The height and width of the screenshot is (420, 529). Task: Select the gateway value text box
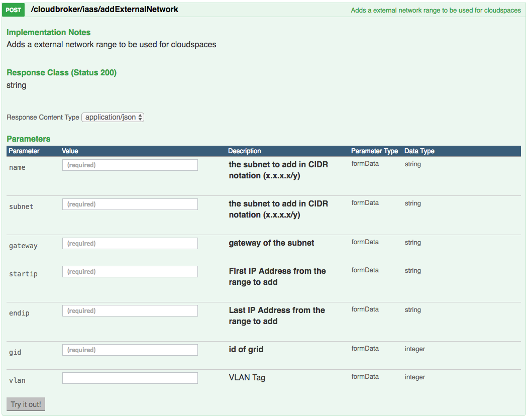(130, 244)
